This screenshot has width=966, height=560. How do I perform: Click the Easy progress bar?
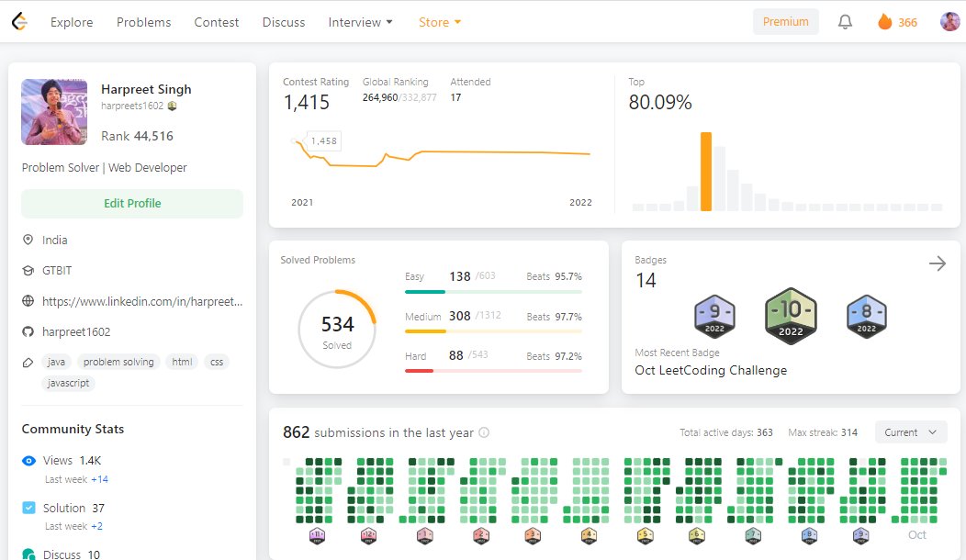[x=493, y=291]
